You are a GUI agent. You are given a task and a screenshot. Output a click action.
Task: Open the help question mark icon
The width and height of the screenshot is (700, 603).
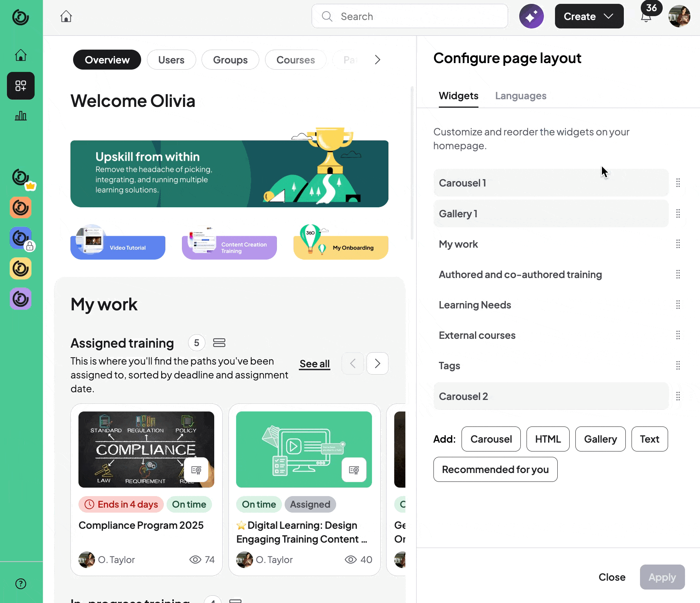tap(21, 584)
